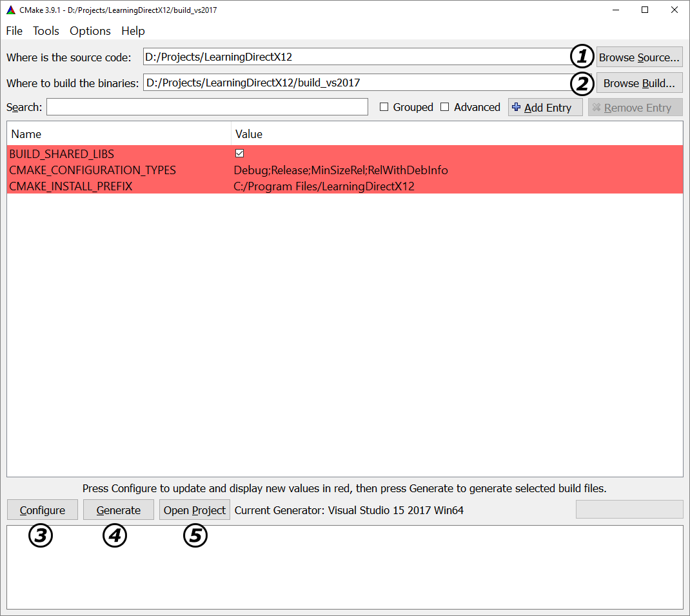Click the CMake logo in title bar

[11, 10]
